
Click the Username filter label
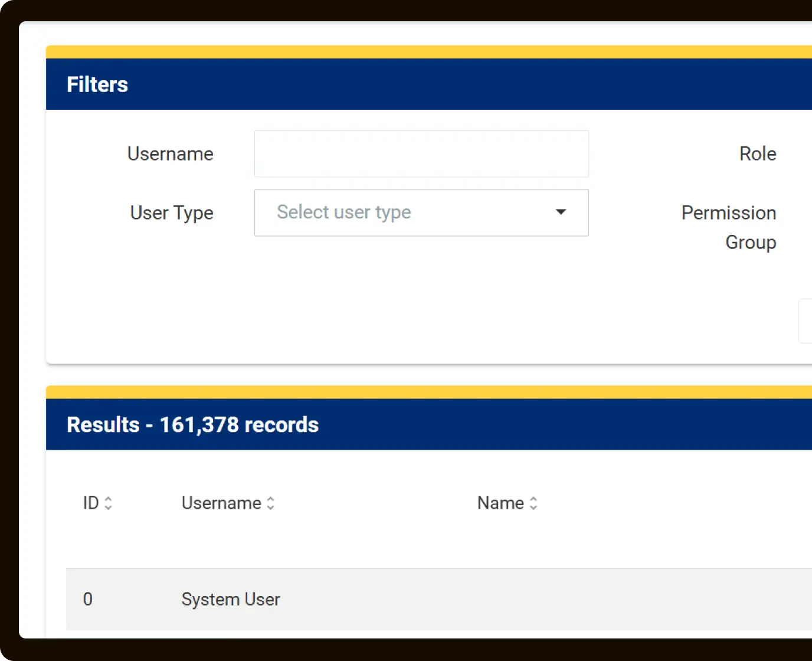170,153
